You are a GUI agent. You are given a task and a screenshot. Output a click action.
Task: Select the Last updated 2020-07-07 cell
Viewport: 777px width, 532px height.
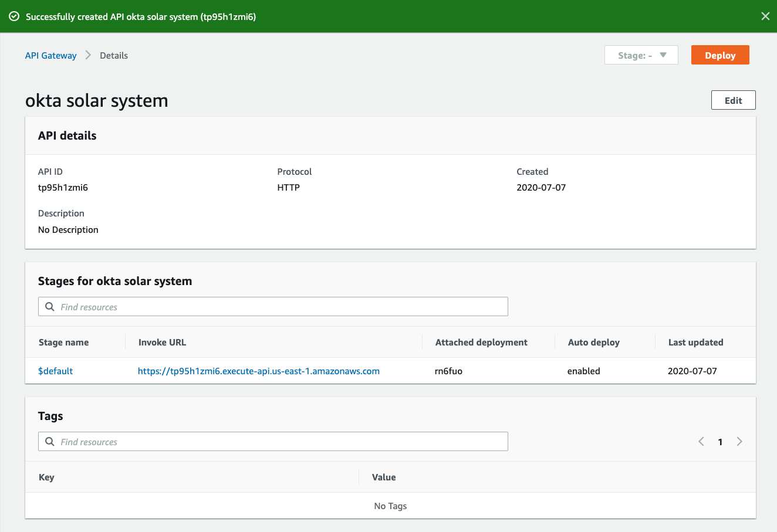[692, 371]
